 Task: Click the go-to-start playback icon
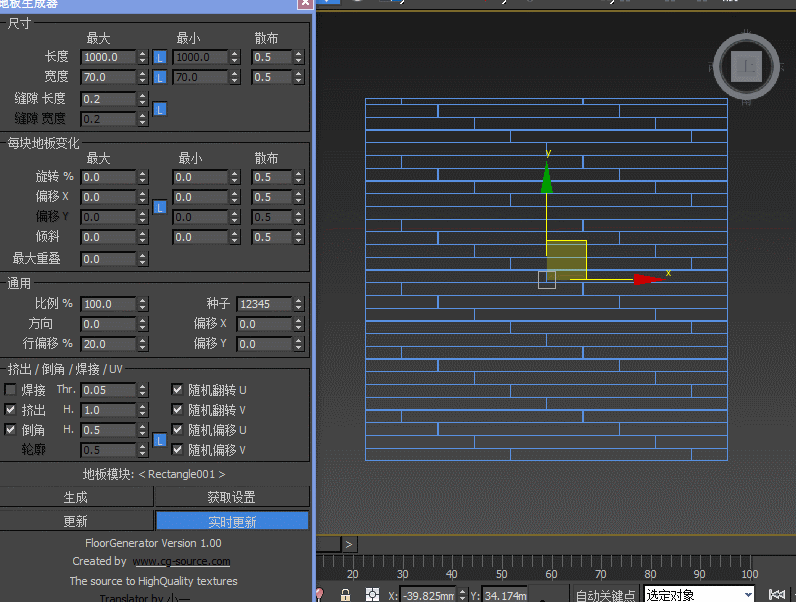(x=775, y=595)
